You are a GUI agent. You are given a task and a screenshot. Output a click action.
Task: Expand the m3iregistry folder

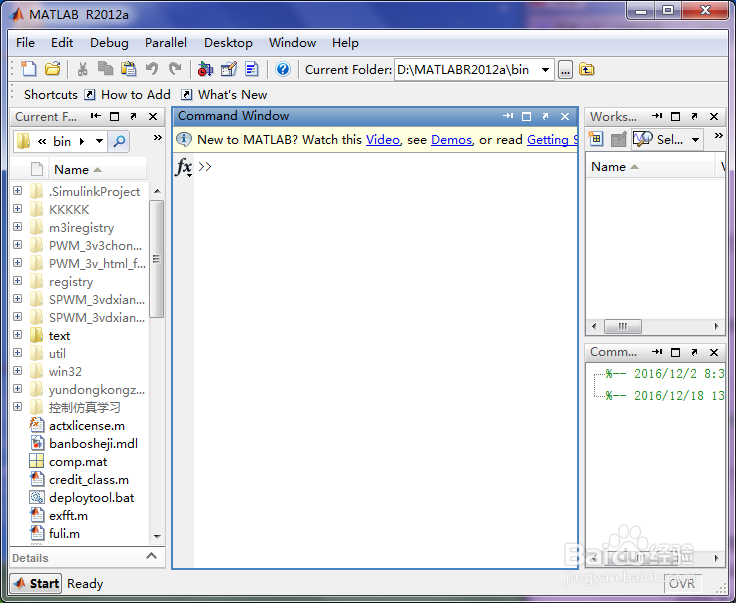pyautogui.click(x=18, y=227)
